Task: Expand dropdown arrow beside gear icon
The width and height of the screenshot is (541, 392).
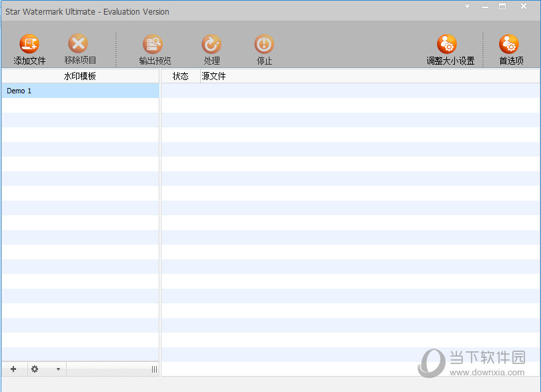Action: click(x=58, y=369)
